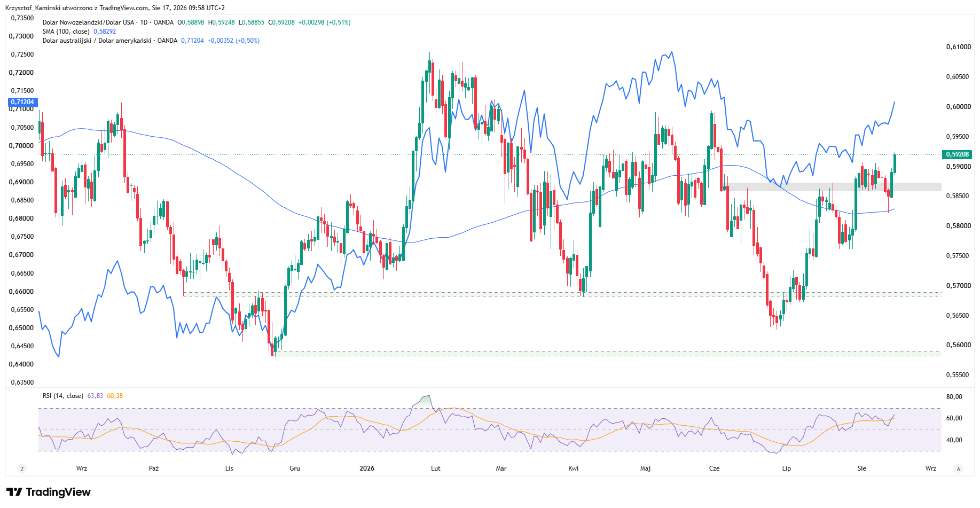Click the header text Krzysztof_Kaminski utworzono z TradingView.com
Viewport: 980px width, 508px height.
(x=77, y=8)
